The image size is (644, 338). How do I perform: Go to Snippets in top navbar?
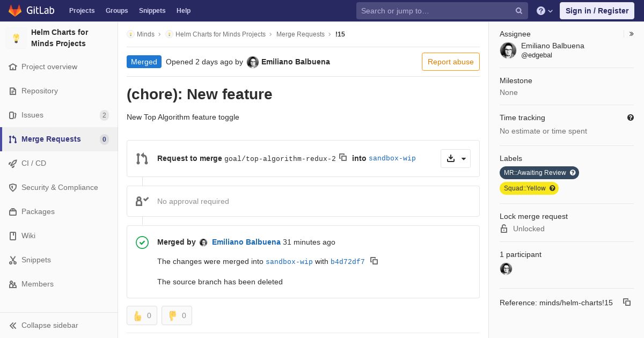tap(152, 11)
